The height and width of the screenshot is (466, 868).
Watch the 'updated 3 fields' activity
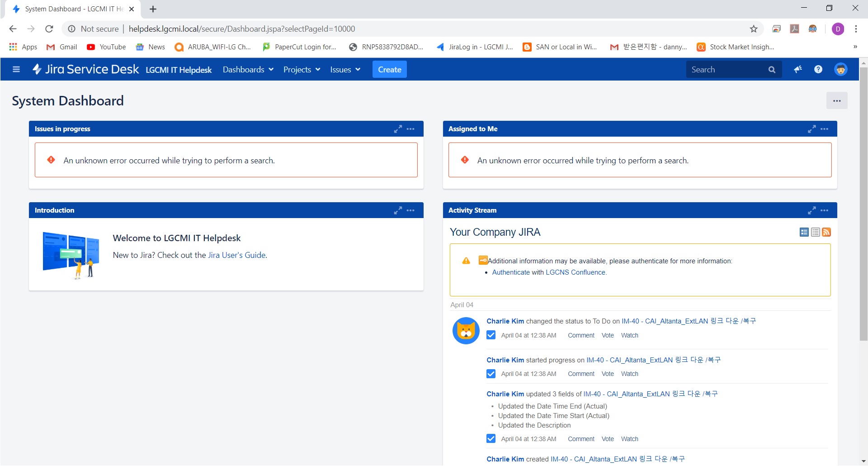tap(630, 439)
